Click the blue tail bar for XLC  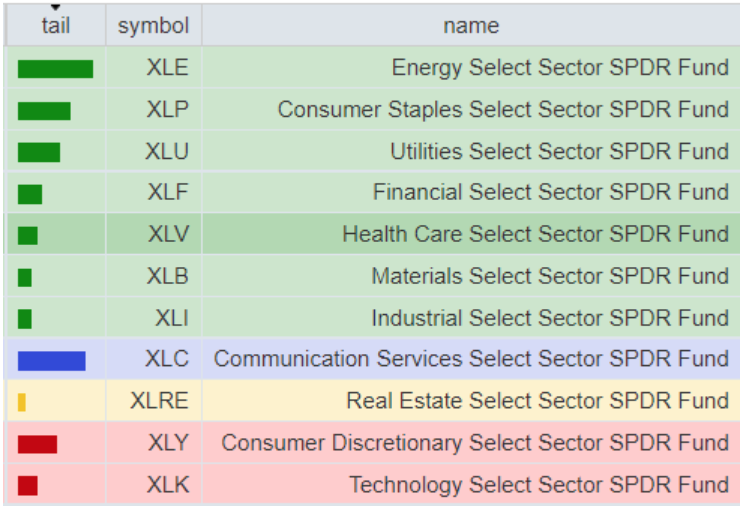tap(52, 360)
